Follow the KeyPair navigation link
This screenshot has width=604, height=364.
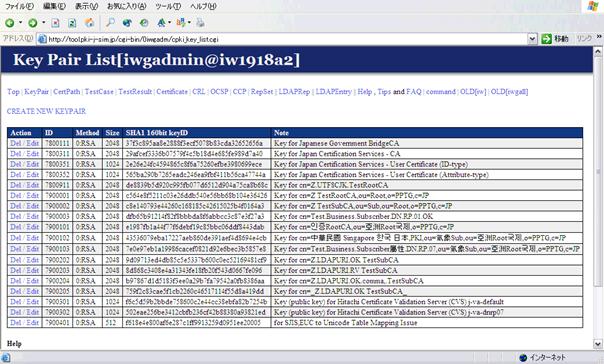[37, 92]
